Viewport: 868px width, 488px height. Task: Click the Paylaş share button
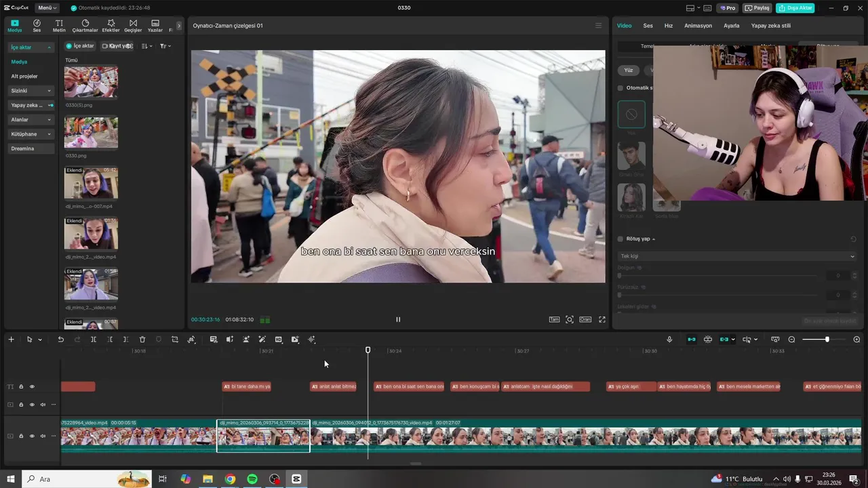click(x=757, y=8)
